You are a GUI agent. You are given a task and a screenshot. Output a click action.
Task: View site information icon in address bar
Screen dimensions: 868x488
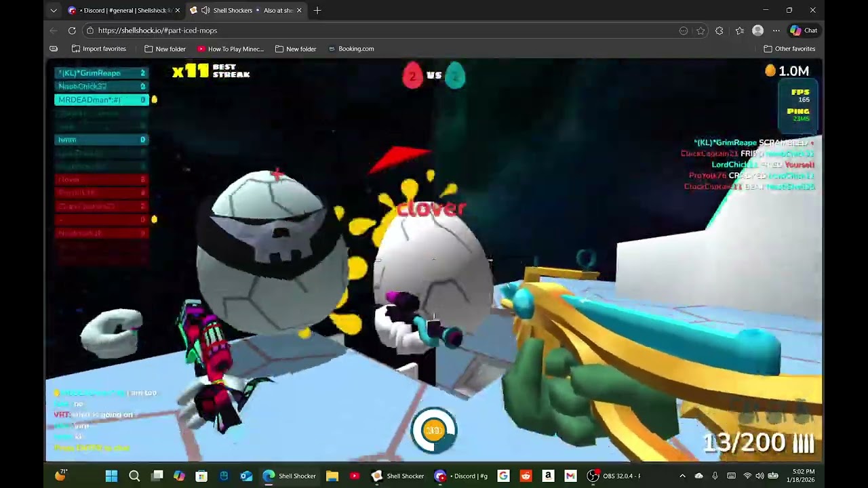pyautogui.click(x=90, y=30)
